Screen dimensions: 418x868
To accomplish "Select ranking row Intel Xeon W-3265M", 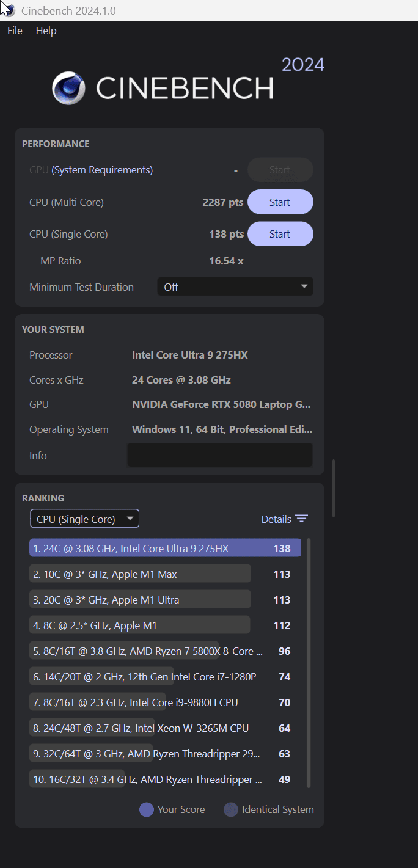I will [x=165, y=728].
